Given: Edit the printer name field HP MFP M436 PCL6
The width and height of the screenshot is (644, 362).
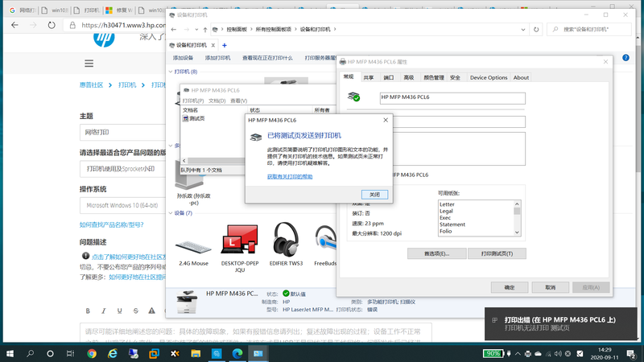Looking at the screenshot, I should pyautogui.click(x=452, y=97).
